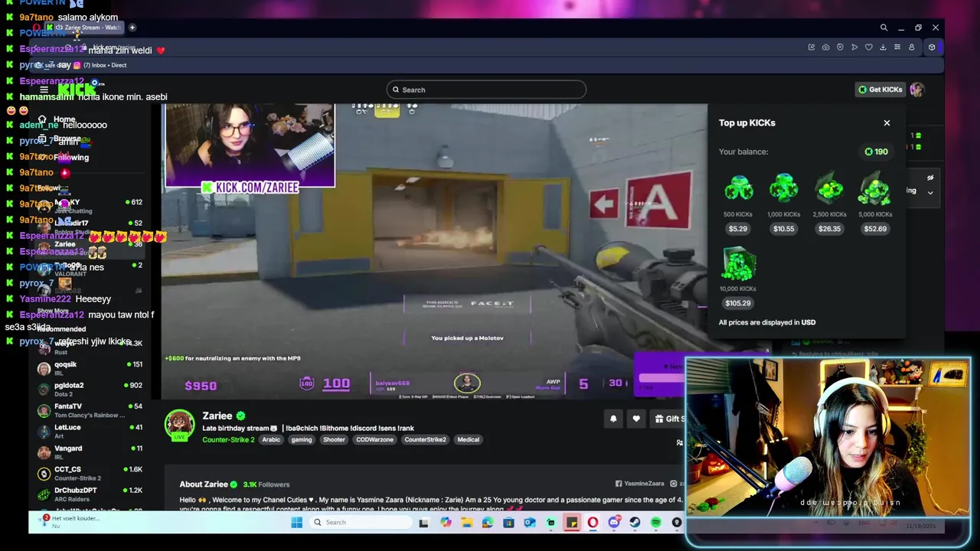This screenshot has height=551, width=980.
Task: Click the Opera snapshot camera icon
Action: [825, 47]
